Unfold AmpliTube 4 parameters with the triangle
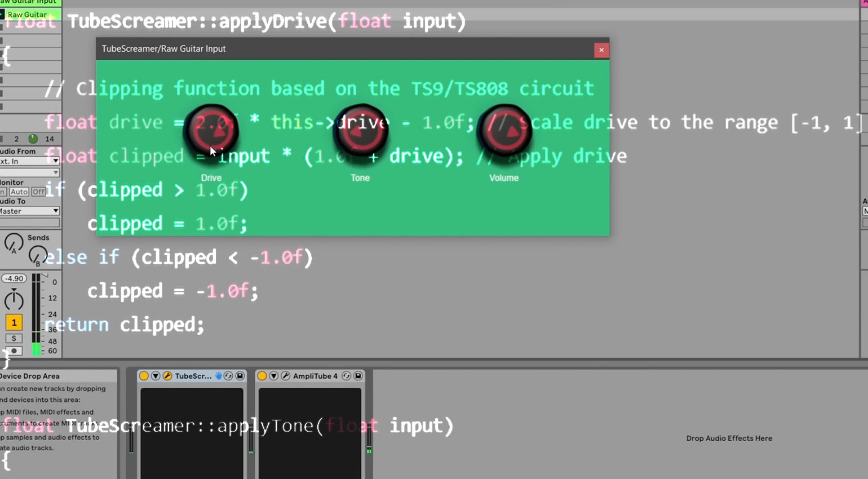Viewport: 868px width, 479px height. pos(274,376)
